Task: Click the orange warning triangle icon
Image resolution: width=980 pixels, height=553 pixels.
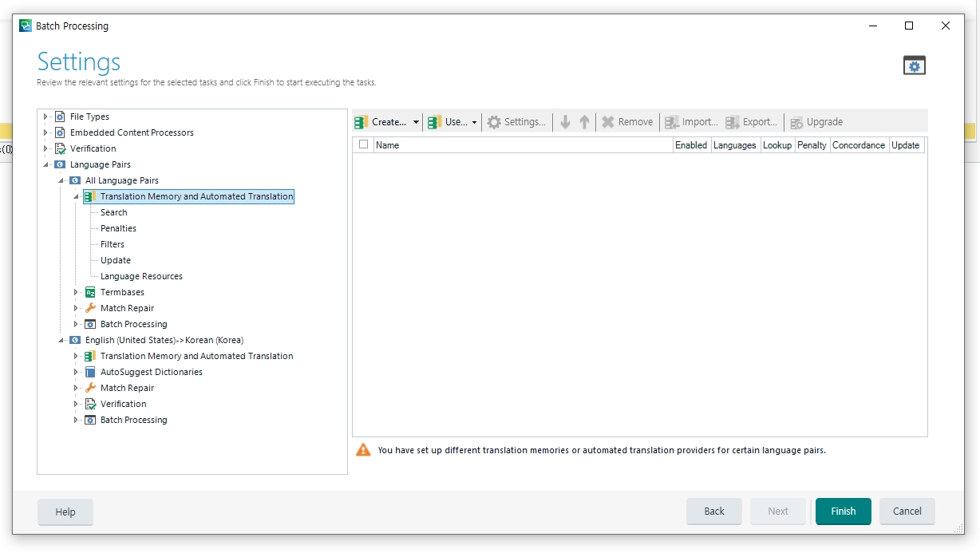Action: tap(363, 450)
